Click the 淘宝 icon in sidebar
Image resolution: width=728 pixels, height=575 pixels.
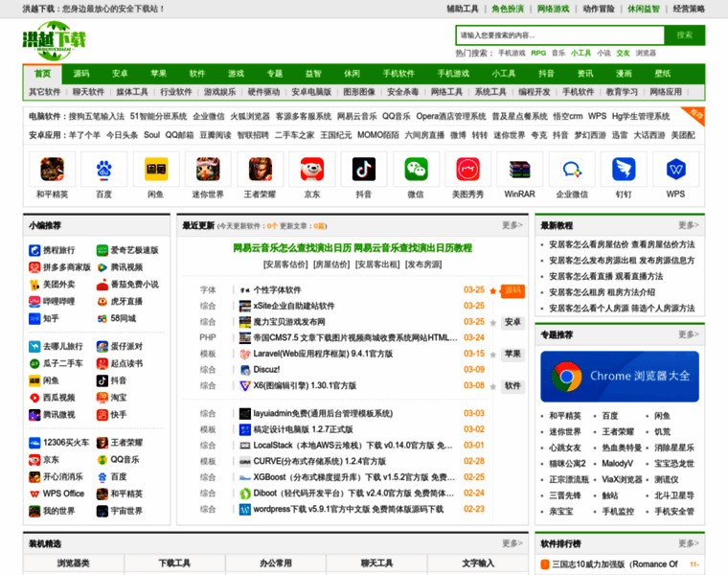click(x=102, y=398)
